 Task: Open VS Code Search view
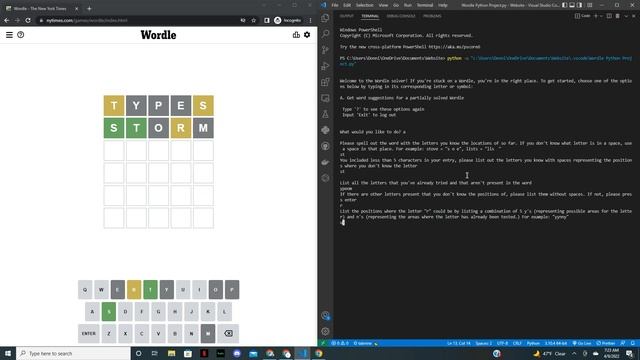coord(325,34)
